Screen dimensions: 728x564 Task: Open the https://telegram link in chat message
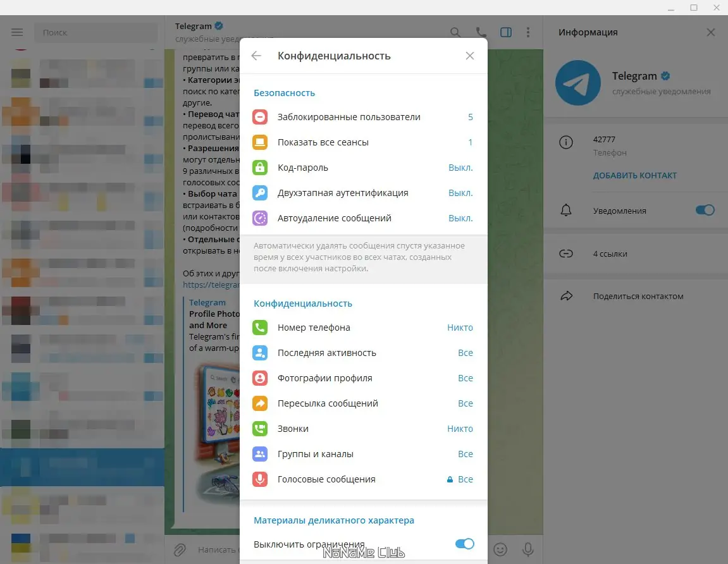tap(211, 285)
